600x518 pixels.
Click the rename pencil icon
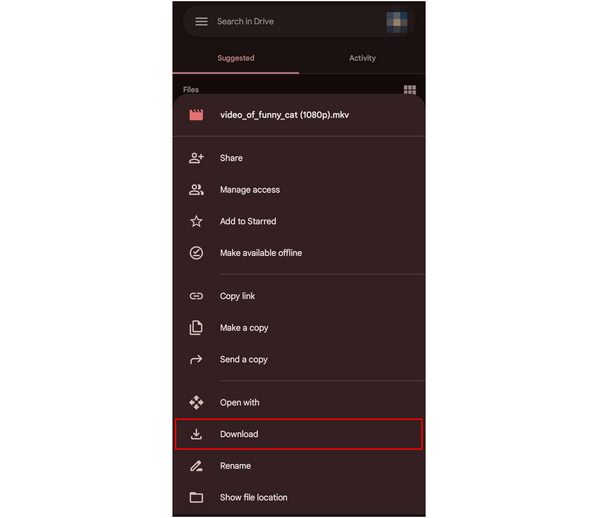(196, 466)
